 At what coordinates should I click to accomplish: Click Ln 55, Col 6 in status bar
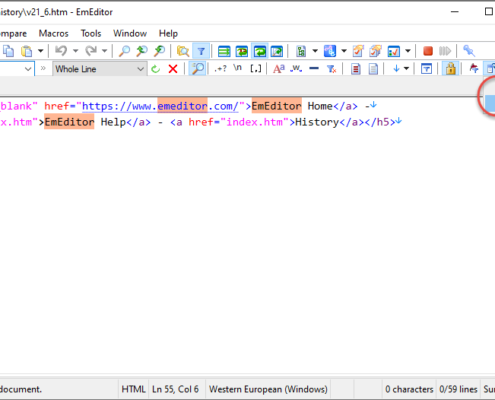tap(176, 389)
